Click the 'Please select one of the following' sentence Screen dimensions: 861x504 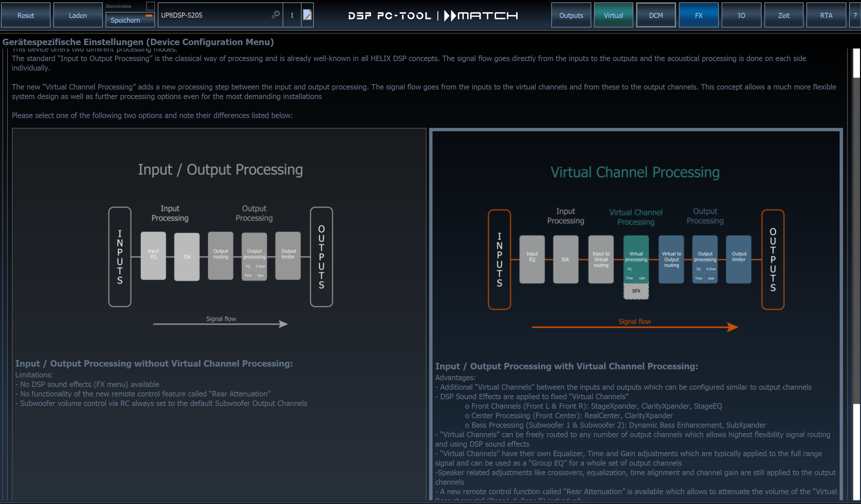click(x=152, y=116)
